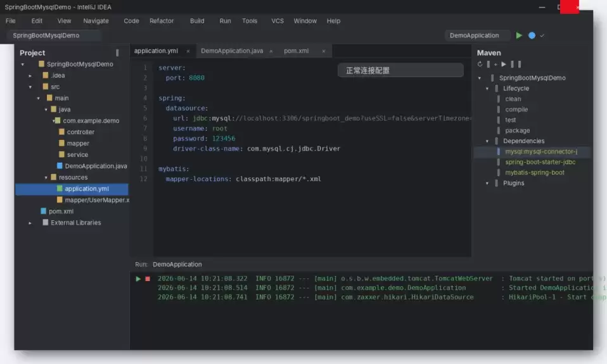The height and width of the screenshot is (364, 607).
Task: Collapse the java folder
Action: [46, 110]
